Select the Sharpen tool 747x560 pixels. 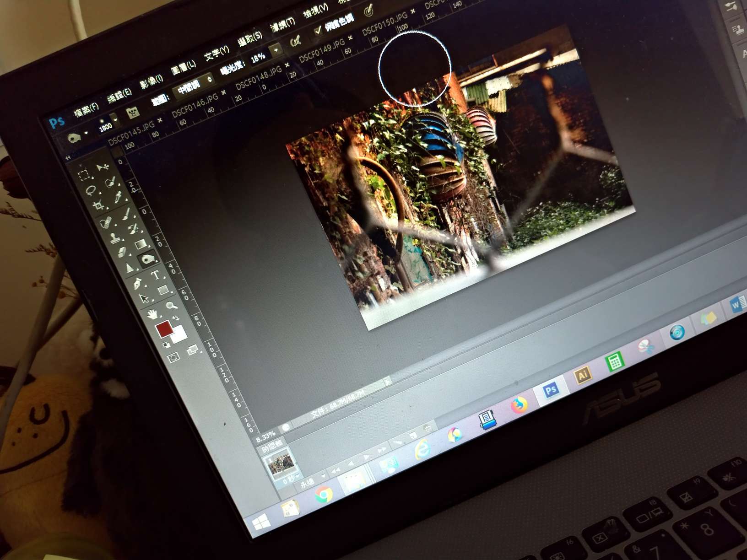click(130, 268)
